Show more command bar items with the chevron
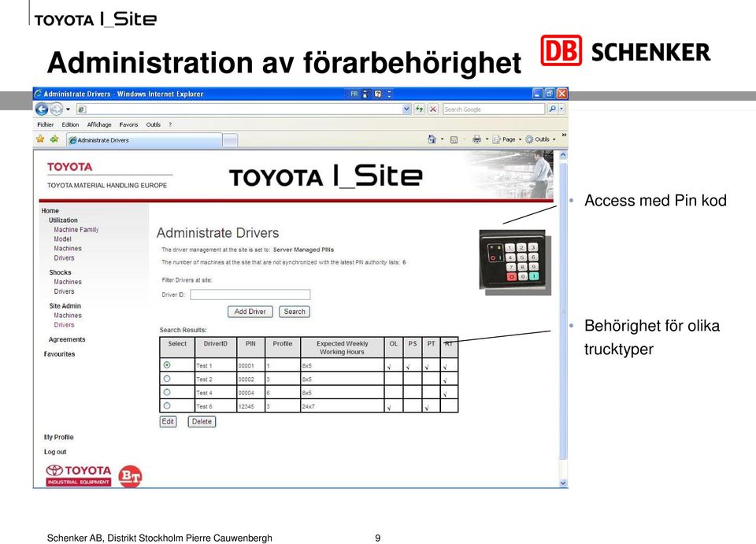 coord(564,135)
